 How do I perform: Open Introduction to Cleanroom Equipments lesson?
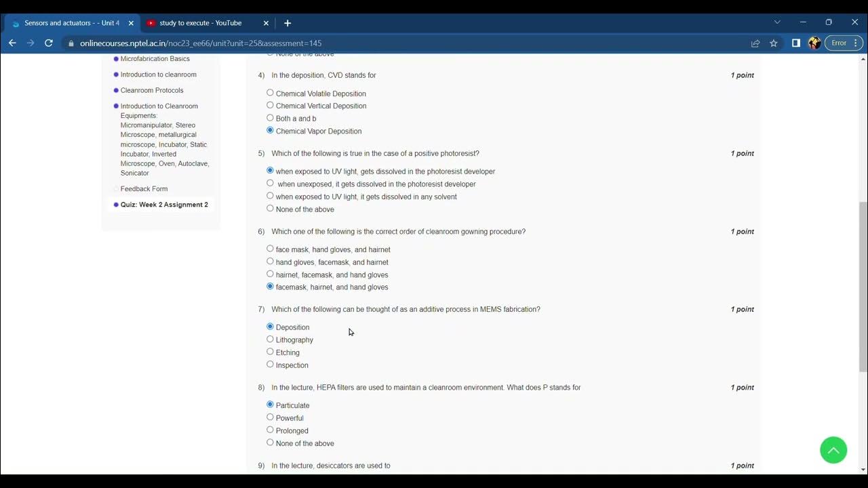(x=165, y=140)
